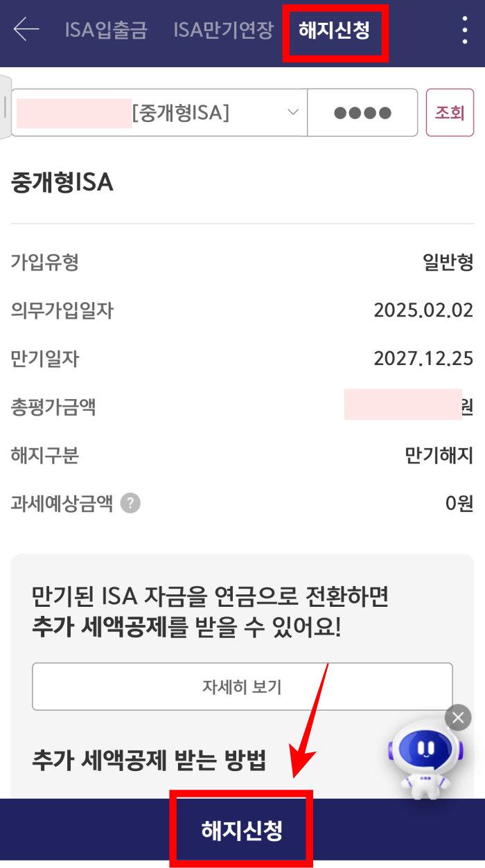The height and width of the screenshot is (868, 485).
Task: Click the masked password dots field
Action: point(362,112)
